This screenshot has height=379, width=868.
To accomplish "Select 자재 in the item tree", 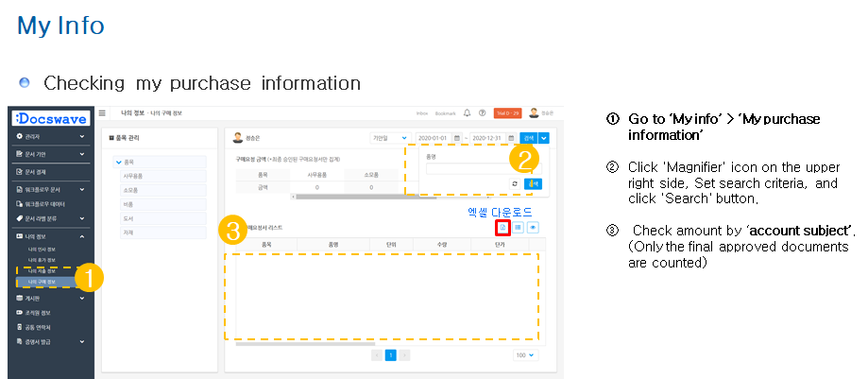I will pyautogui.click(x=163, y=233).
